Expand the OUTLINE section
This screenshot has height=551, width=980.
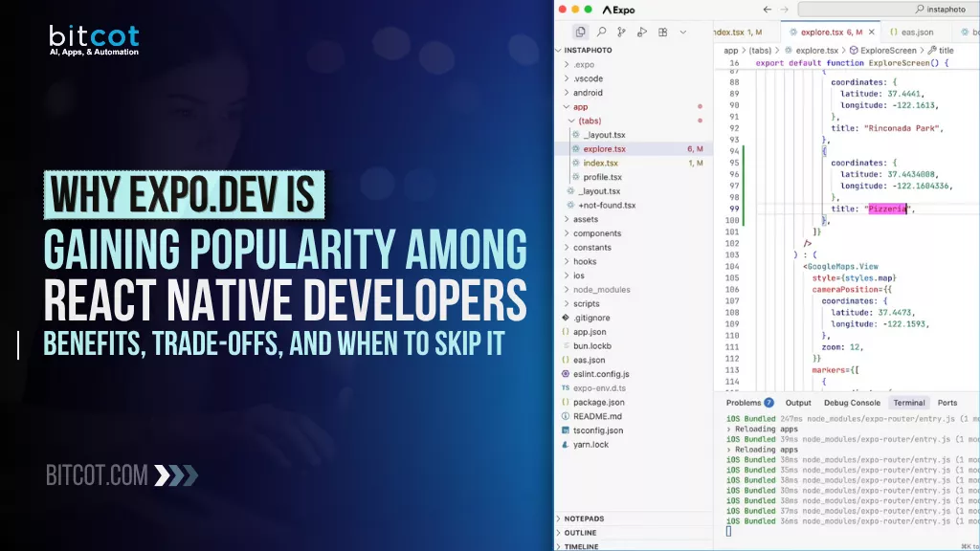coord(580,533)
